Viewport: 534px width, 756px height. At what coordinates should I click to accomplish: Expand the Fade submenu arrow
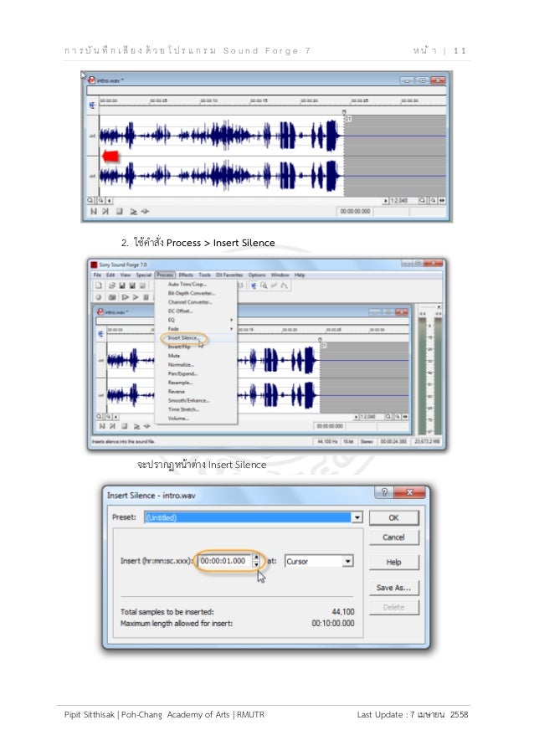click(231, 329)
